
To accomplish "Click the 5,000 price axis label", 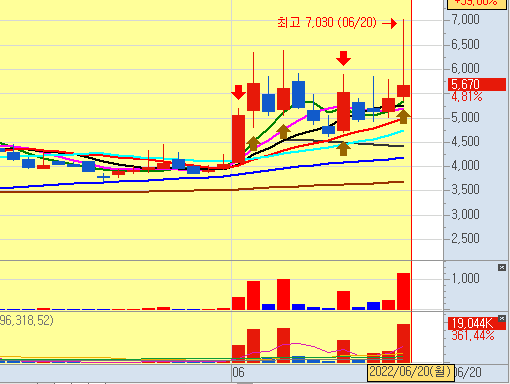I will [465, 117].
